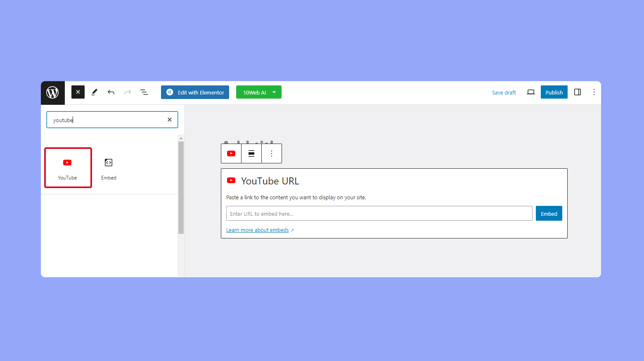Select the Embed block in the inserter
The width and height of the screenshot is (644, 361).
click(108, 168)
